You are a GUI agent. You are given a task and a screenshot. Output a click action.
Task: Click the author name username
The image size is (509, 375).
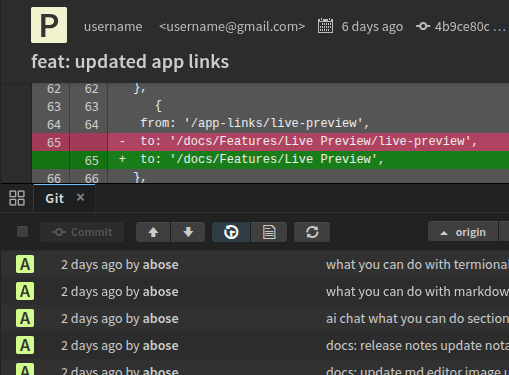pos(113,26)
